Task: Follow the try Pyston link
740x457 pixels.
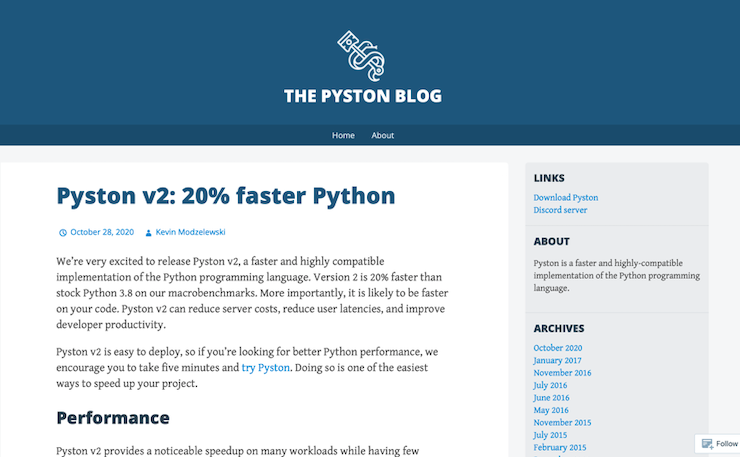Action: 266,368
